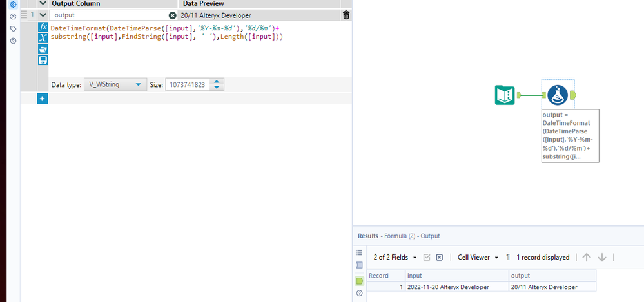Click the Formula tool's input anchor
644x302 pixels.
[x=544, y=95]
